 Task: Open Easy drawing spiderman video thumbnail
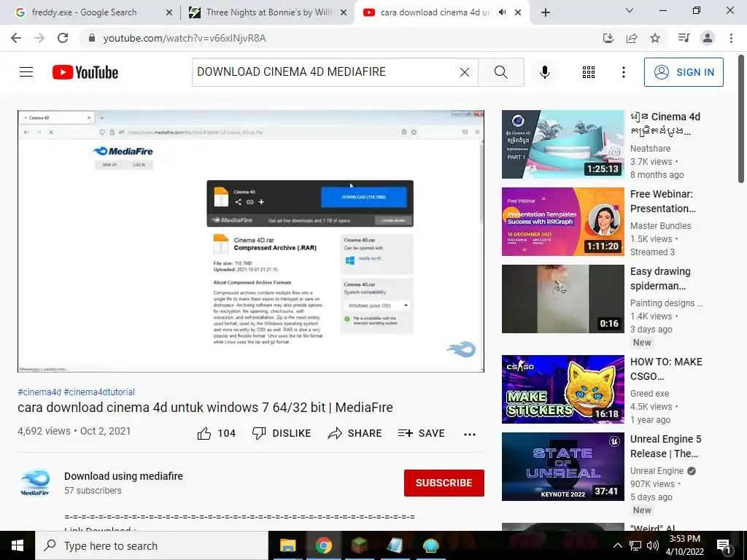(x=563, y=299)
